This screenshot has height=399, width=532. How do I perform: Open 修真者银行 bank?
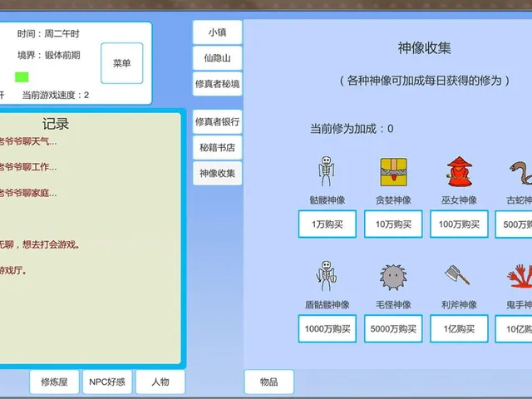tap(218, 121)
